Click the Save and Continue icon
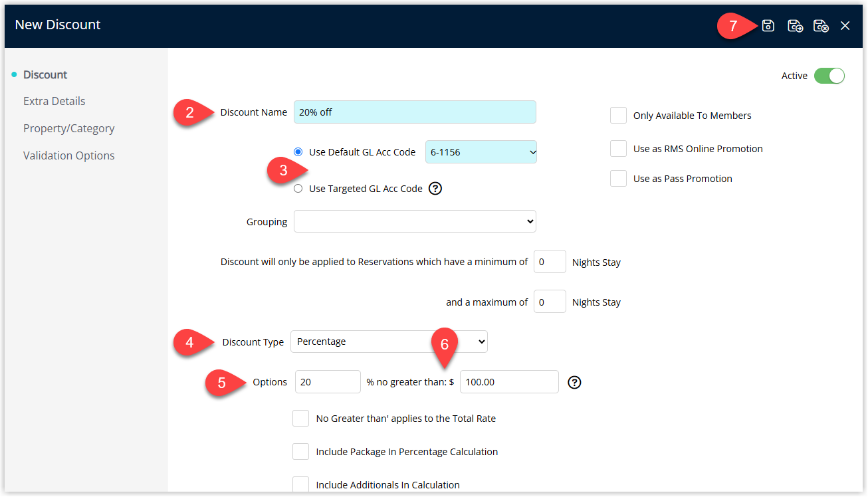The height and width of the screenshot is (497, 868). click(796, 26)
